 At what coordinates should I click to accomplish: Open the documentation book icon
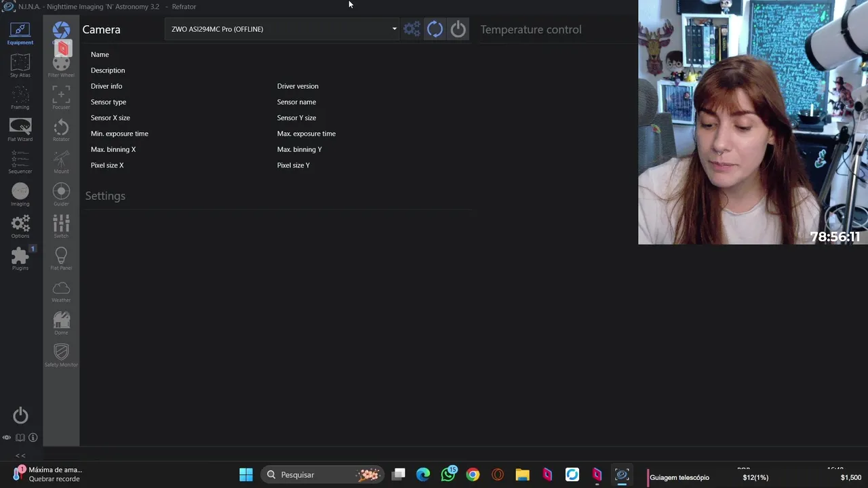pyautogui.click(x=20, y=438)
